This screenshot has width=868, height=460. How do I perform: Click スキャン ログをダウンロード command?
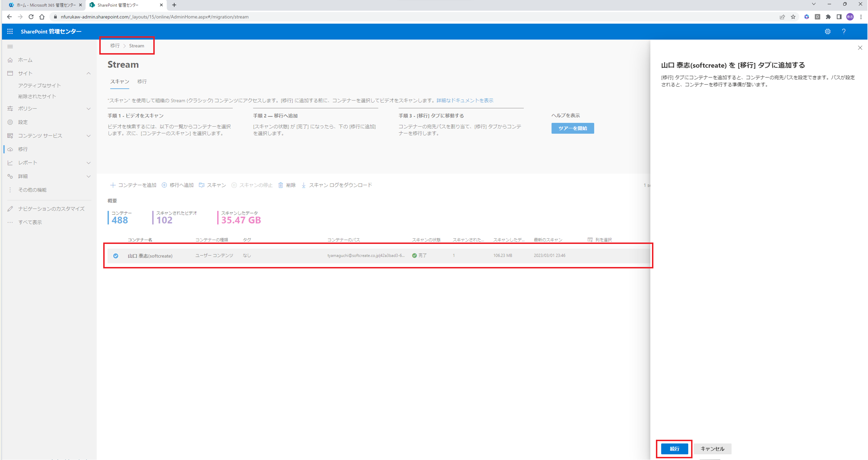pos(336,185)
